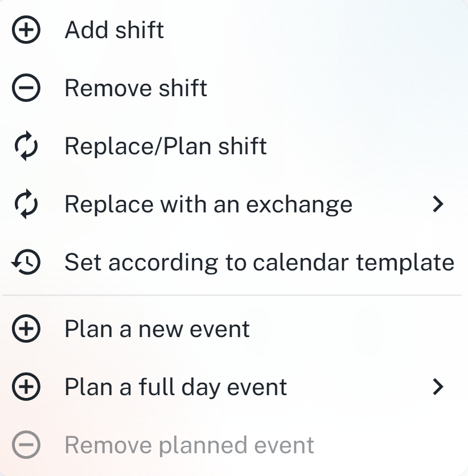This screenshot has width=468, height=476.
Task: Choose the Add shift menu entry text
Action: coord(114,30)
